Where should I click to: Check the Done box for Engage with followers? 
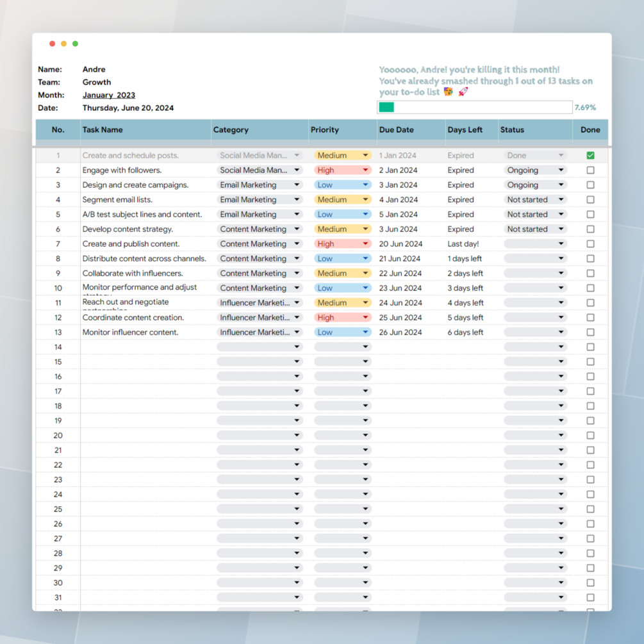[591, 170]
